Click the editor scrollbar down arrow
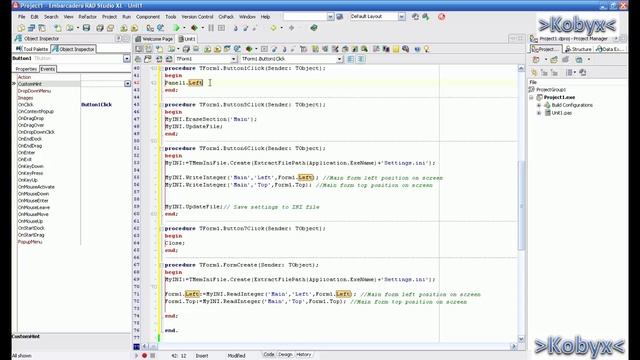This screenshot has height=360, width=640. pos(521,338)
